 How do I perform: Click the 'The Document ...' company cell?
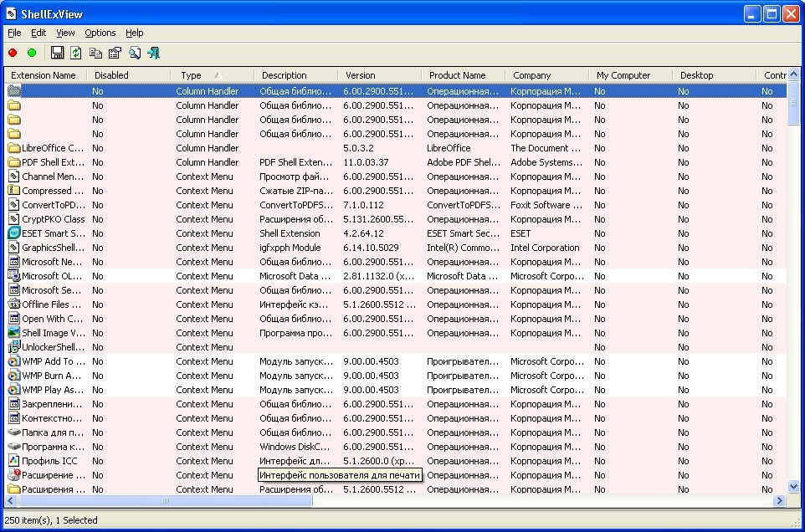pos(546,148)
